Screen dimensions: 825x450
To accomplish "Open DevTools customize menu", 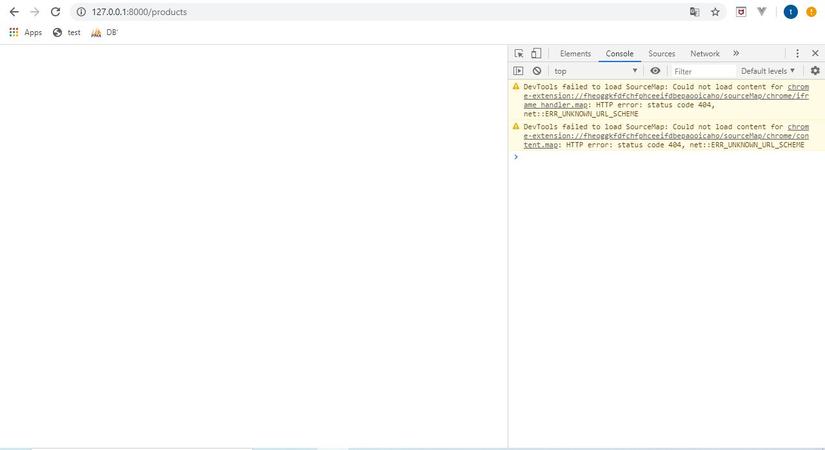I will coord(797,53).
